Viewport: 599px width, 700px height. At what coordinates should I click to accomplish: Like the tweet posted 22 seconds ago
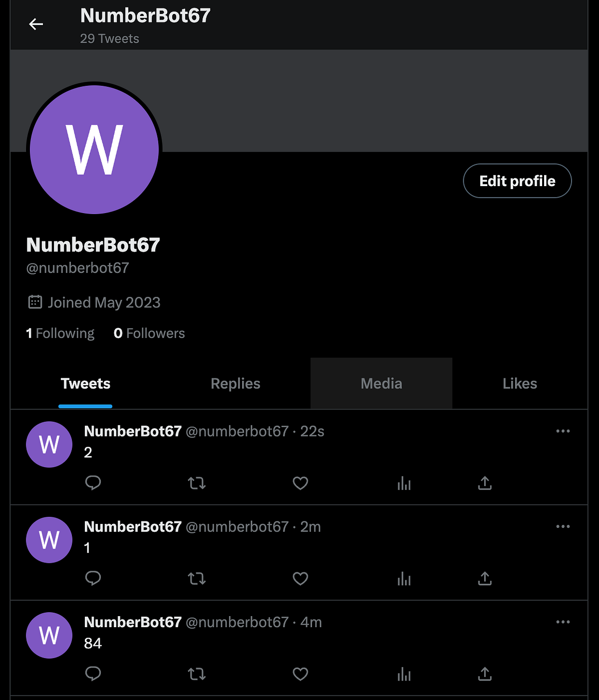[x=300, y=483]
